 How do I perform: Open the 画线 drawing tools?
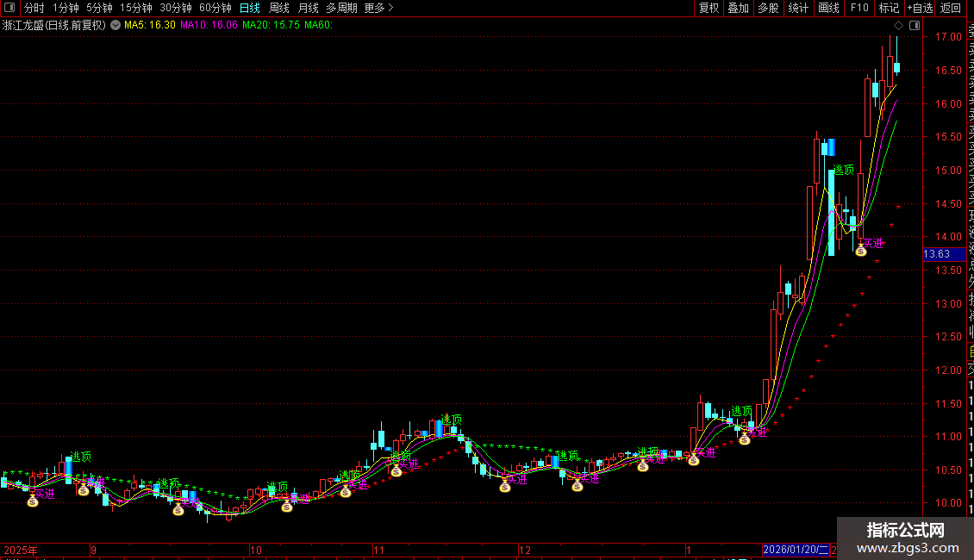click(x=828, y=8)
